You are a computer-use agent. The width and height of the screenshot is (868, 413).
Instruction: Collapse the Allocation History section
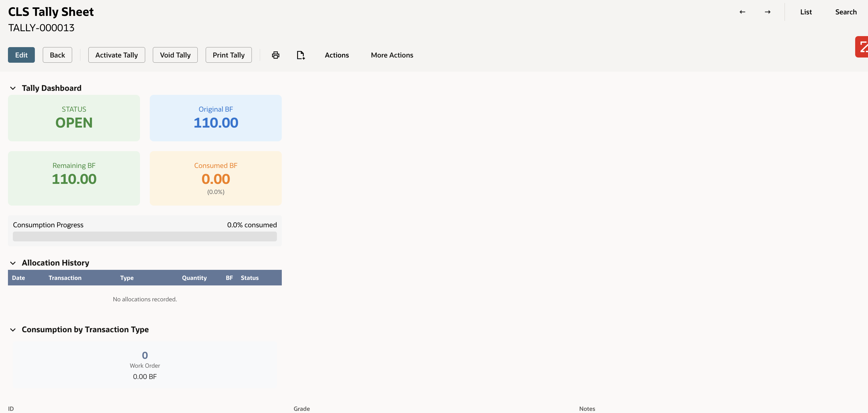[13, 263]
